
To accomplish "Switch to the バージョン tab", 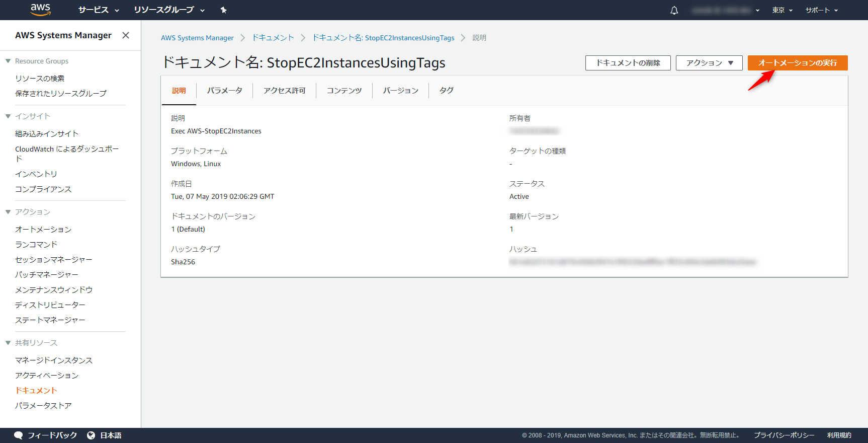I will point(401,91).
